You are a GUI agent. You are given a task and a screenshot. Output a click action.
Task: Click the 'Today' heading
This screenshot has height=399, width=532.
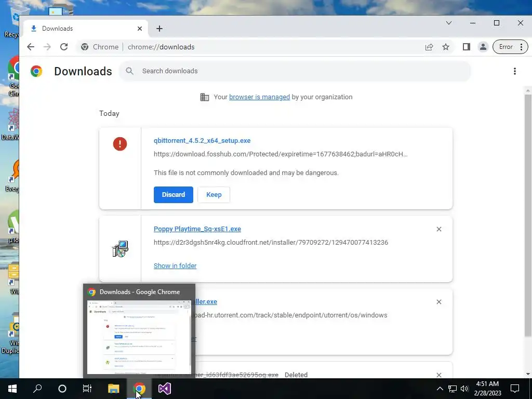[109, 113]
